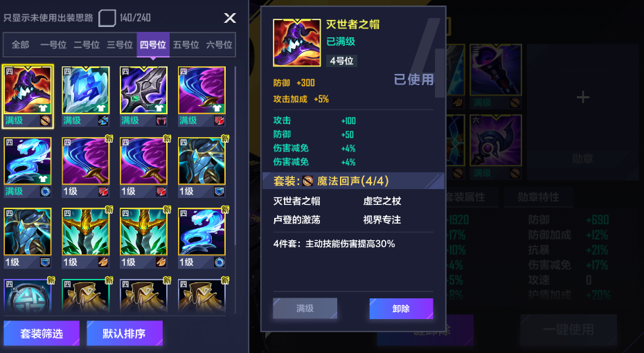Toggle show only unused builds checkbox

[107, 18]
